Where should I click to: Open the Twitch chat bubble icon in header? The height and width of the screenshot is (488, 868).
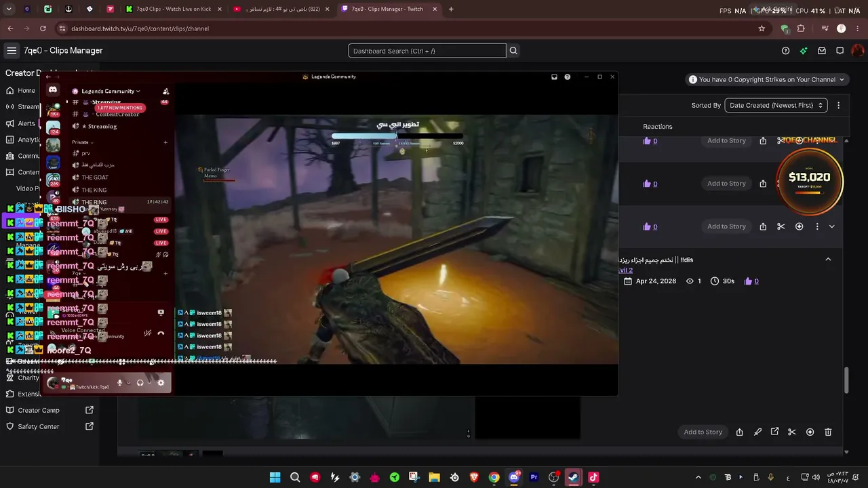(x=840, y=51)
